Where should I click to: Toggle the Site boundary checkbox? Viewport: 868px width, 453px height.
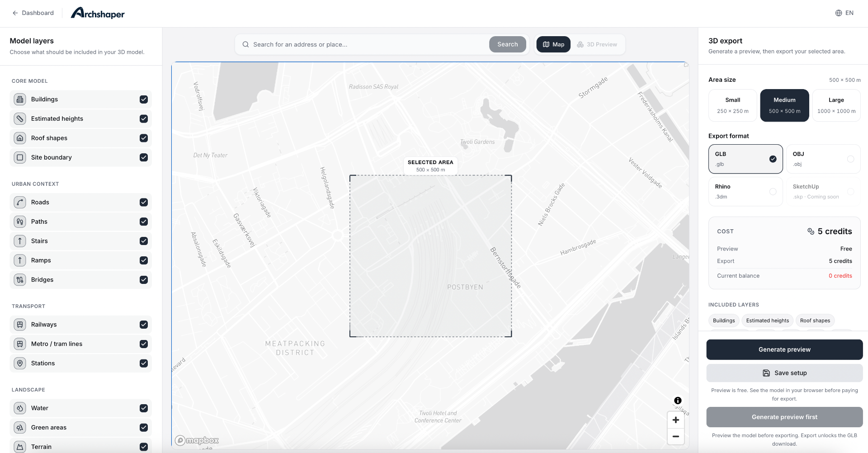click(144, 158)
